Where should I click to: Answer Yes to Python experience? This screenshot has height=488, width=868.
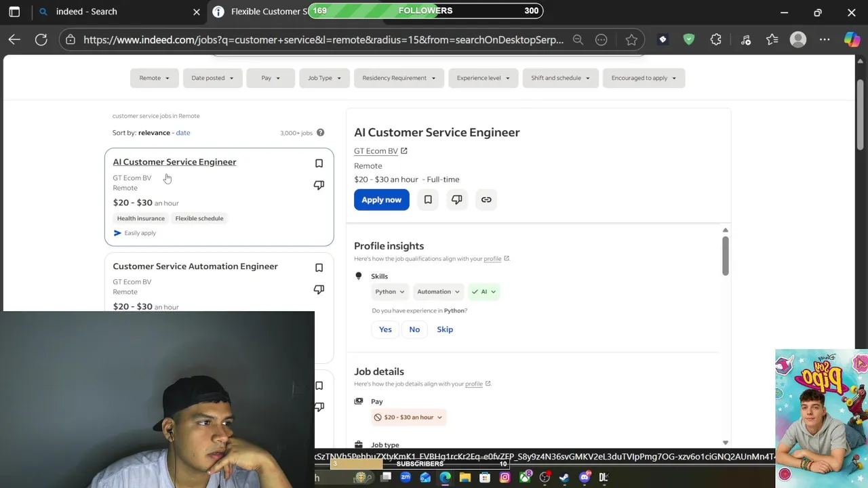[x=385, y=329]
